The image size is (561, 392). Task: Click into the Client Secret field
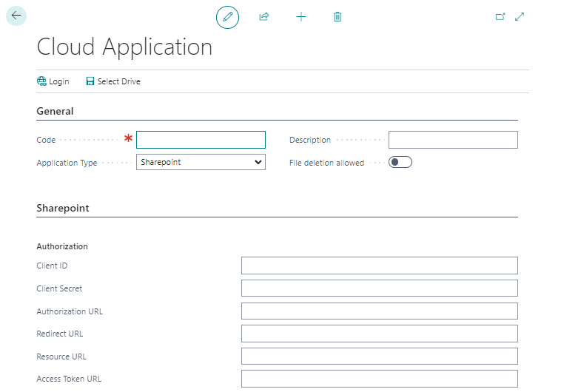click(x=380, y=288)
